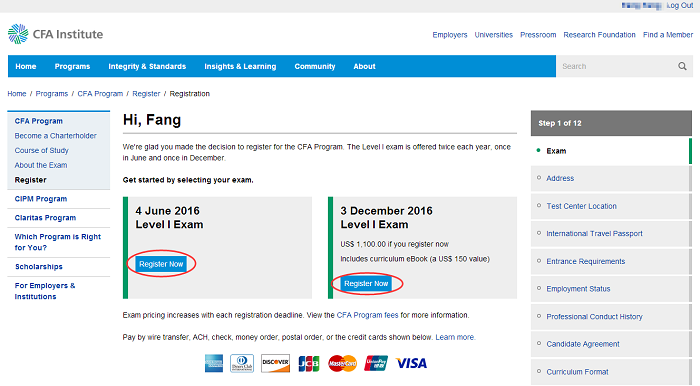Viewport: 700px width, 386px height.
Task: Open the Programs menu
Action: pyautogui.click(x=72, y=66)
